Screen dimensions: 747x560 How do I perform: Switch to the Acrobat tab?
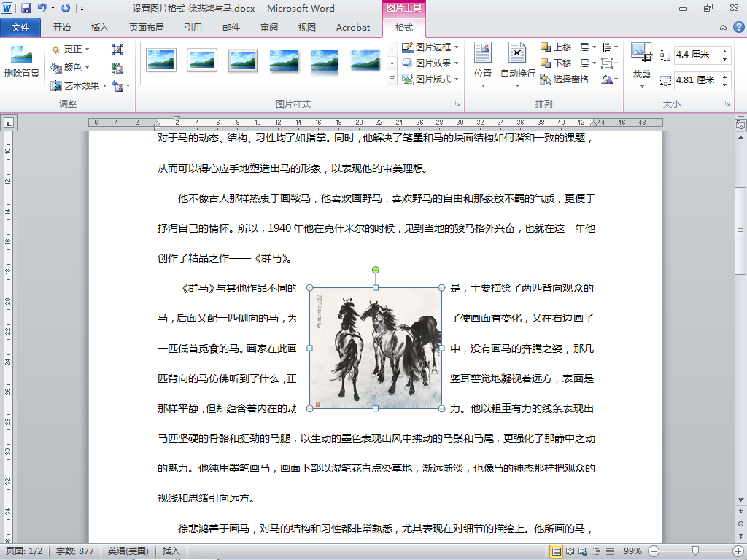(x=353, y=27)
